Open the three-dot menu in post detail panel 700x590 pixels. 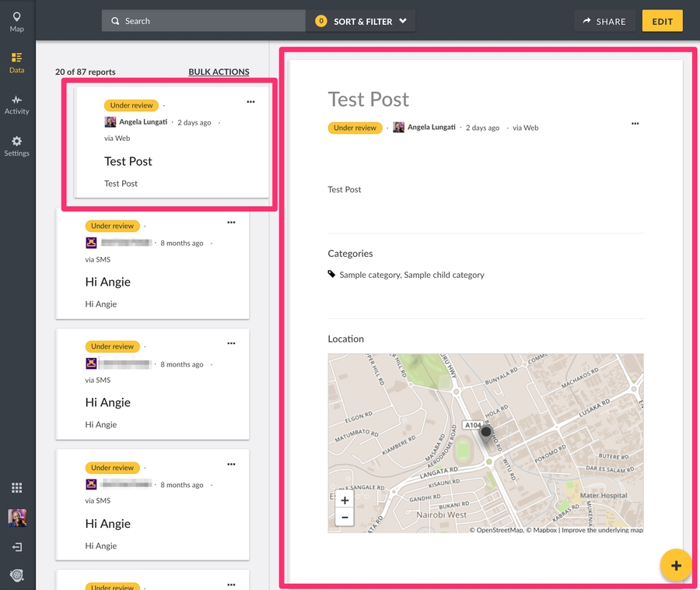pos(635,124)
